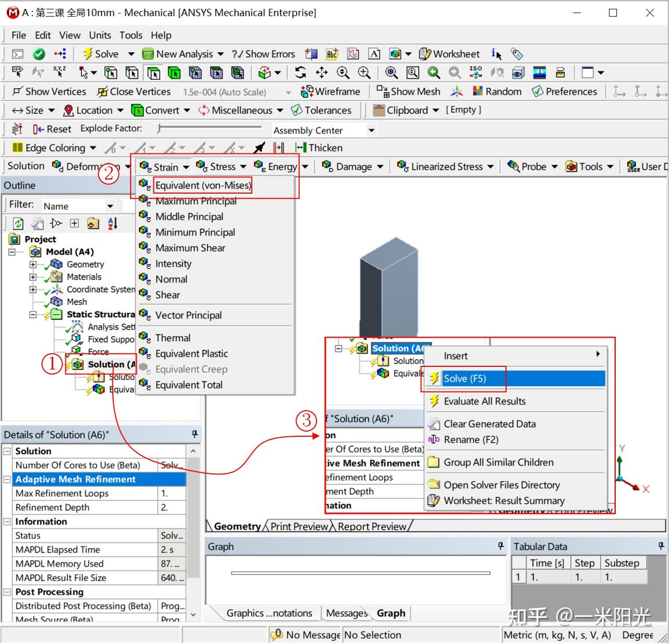The height and width of the screenshot is (644, 669).
Task: Open the Units menu
Action: click(x=99, y=35)
